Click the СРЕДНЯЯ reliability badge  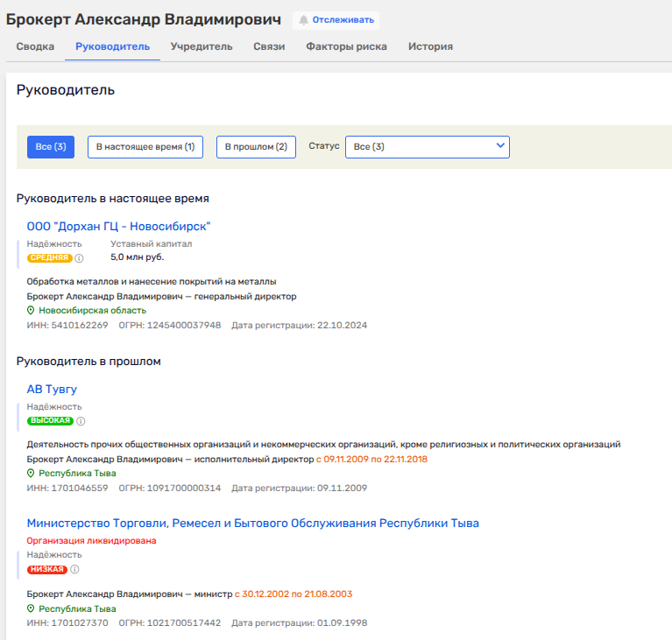(x=49, y=258)
